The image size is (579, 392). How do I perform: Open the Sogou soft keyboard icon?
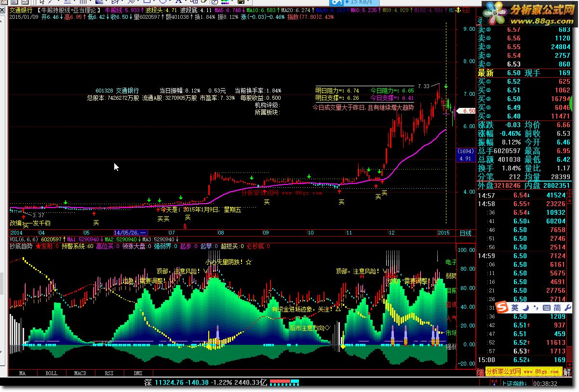pyautogui.click(x=546, y=308)
